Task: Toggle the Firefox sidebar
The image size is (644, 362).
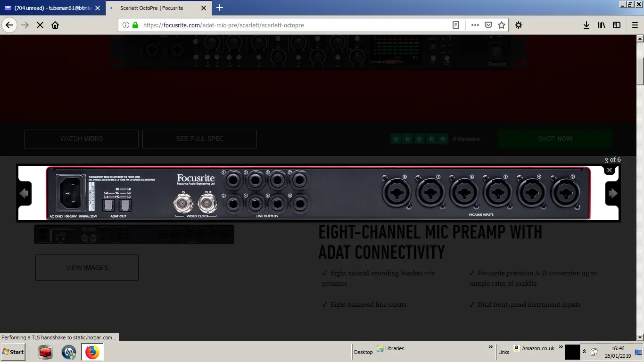Action: click(617, 25)
